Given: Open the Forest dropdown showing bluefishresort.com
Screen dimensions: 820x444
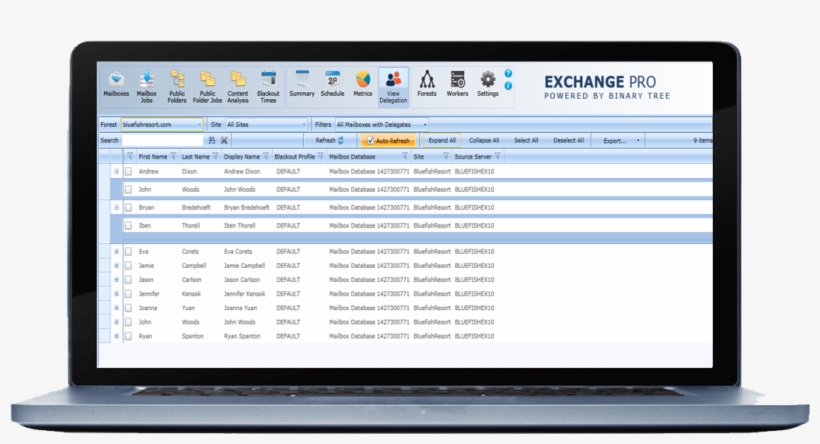Looking at the screenshot, I should coord(162,124).
